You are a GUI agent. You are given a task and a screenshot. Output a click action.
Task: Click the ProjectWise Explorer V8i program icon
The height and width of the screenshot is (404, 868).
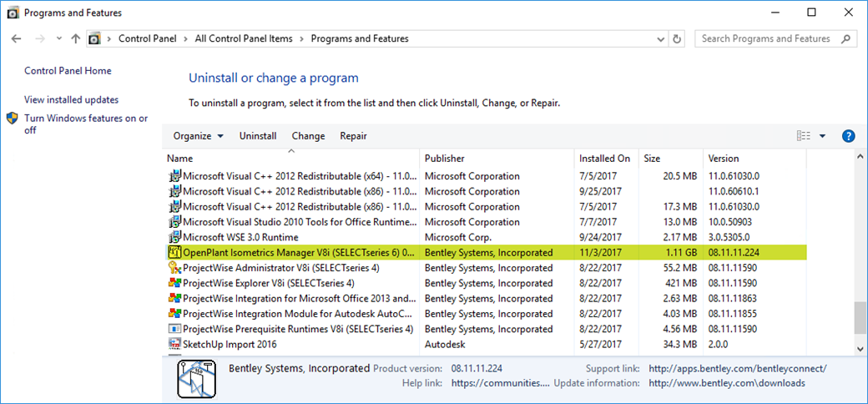pos(174,283)
